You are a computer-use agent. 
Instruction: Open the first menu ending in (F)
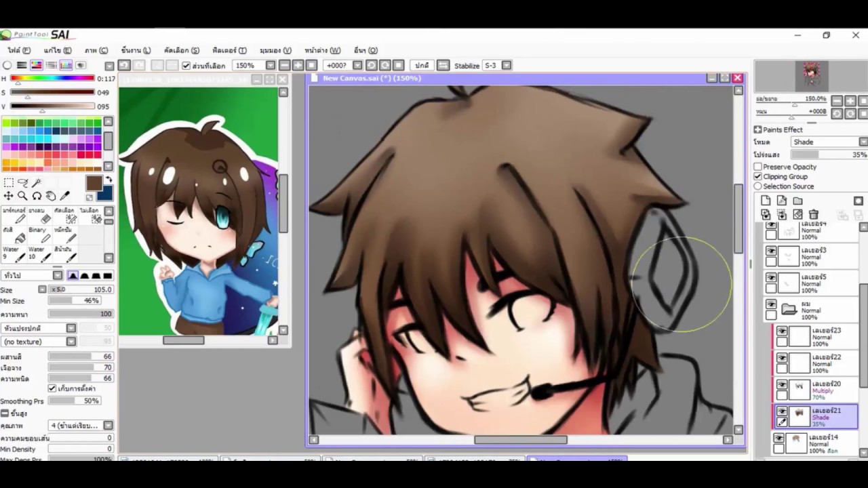(x=19, y=50)
